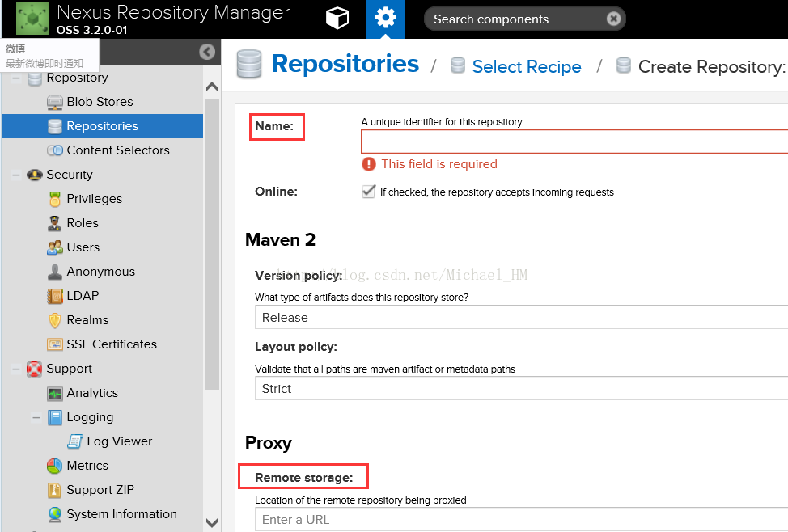Click the large Repositories database icon

249,64
